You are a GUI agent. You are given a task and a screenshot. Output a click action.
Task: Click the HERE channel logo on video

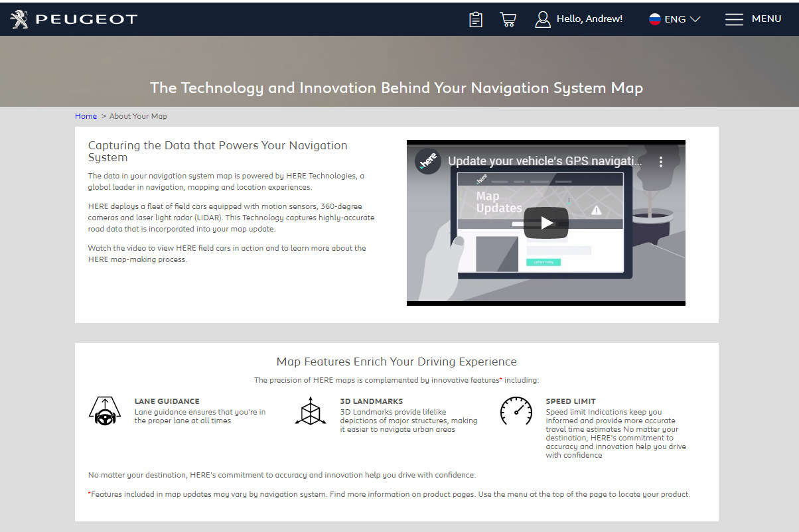[428, 161]
